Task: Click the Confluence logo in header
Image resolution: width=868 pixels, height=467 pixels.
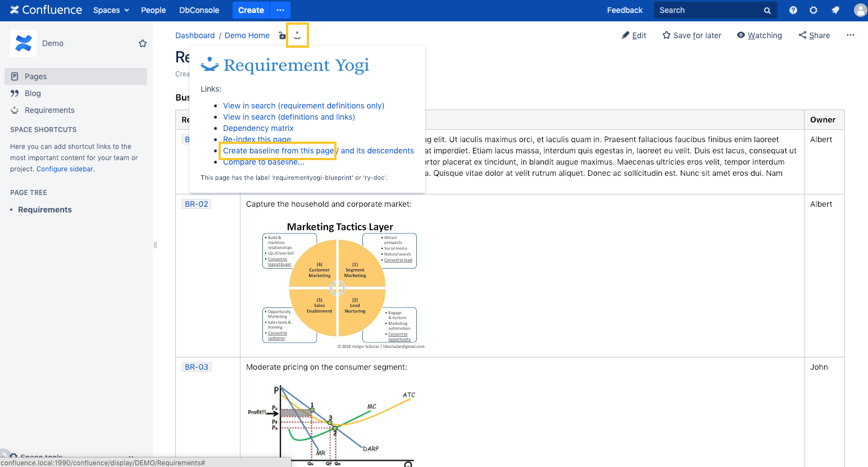Action: tap(46, 10)
